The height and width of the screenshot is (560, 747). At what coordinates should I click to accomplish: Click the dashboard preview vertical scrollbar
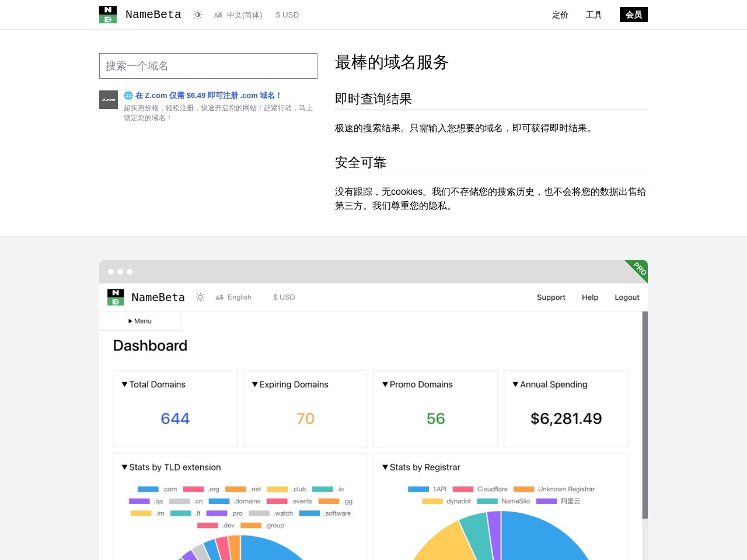point(645,415)
